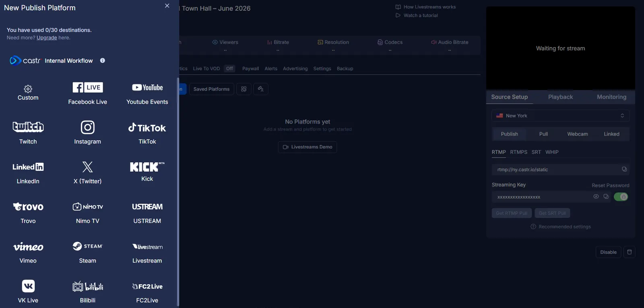Pick the LinkedIn platform
This screenshot has width=644, height=308.
click(28, 173)
